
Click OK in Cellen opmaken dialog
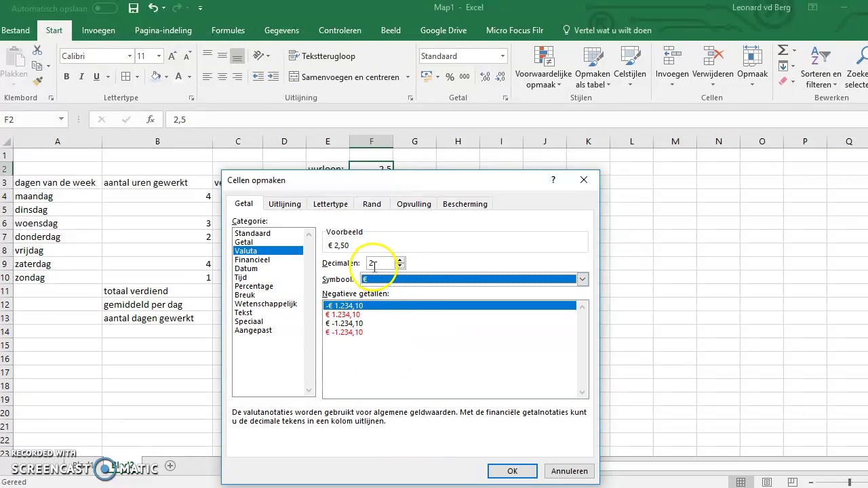513,471
